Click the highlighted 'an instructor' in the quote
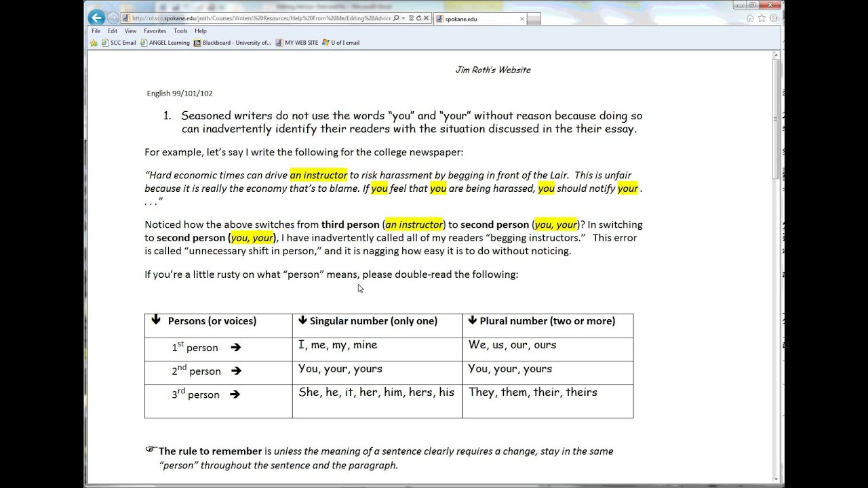 coord(319,176)
